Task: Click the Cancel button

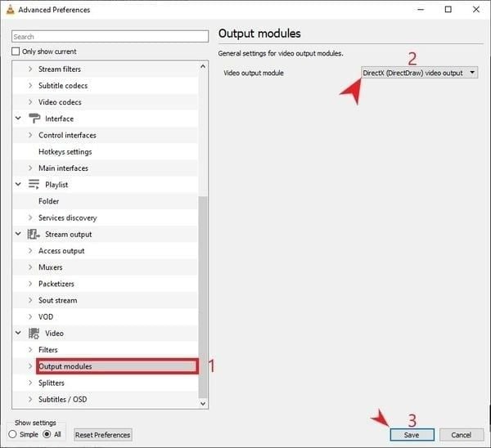Action: pos(460,435)
